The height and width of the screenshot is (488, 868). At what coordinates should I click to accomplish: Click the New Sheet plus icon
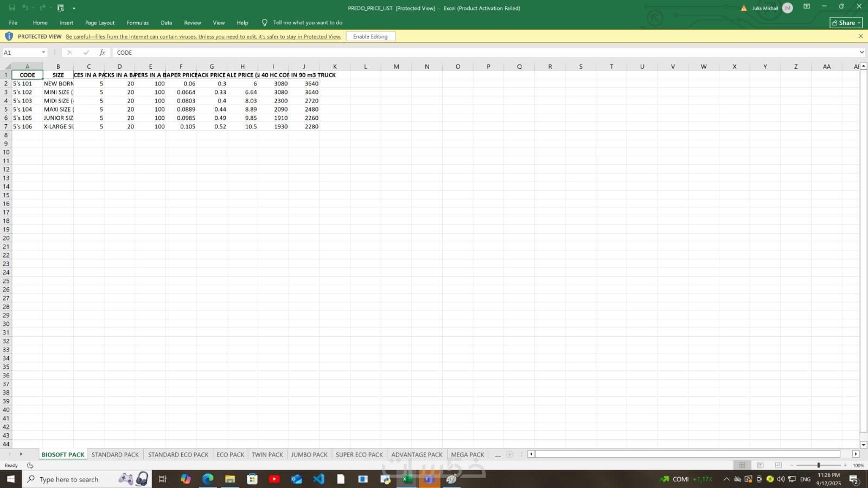click(x=510, y=454)
